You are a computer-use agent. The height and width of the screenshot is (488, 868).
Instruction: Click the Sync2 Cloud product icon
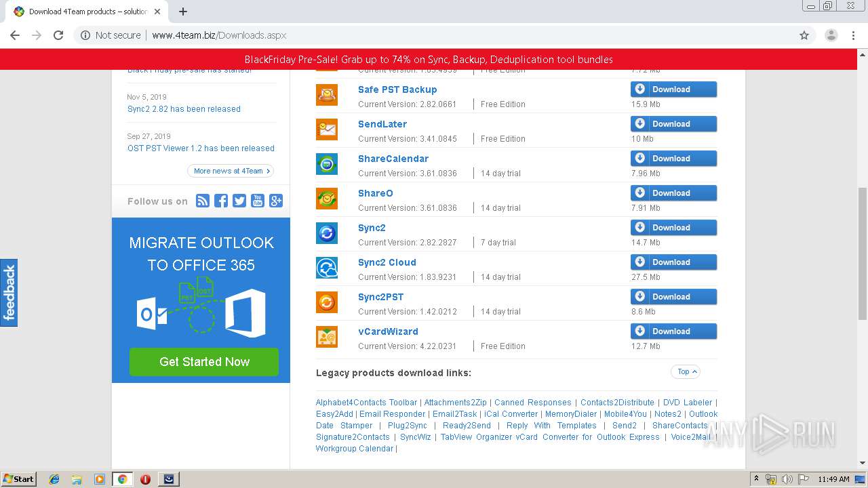point(327,268)
